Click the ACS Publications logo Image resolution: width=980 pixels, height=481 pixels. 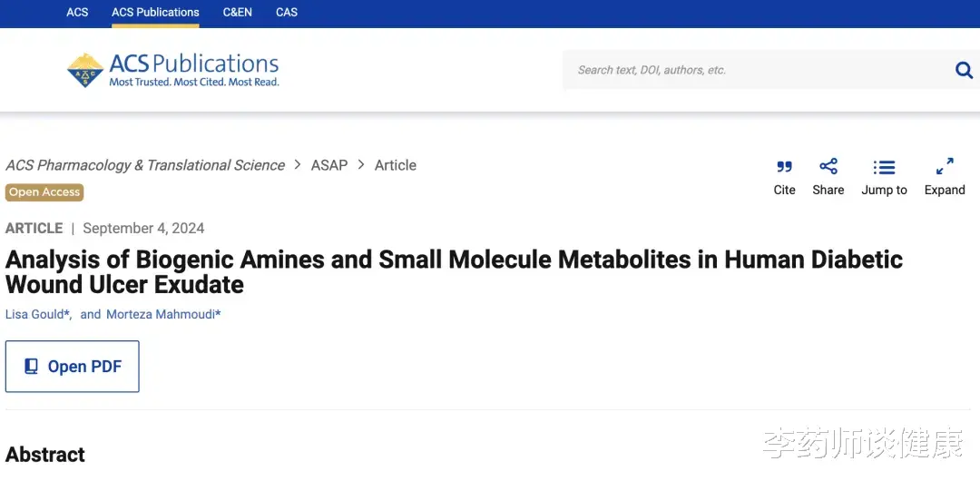point(172,70)
